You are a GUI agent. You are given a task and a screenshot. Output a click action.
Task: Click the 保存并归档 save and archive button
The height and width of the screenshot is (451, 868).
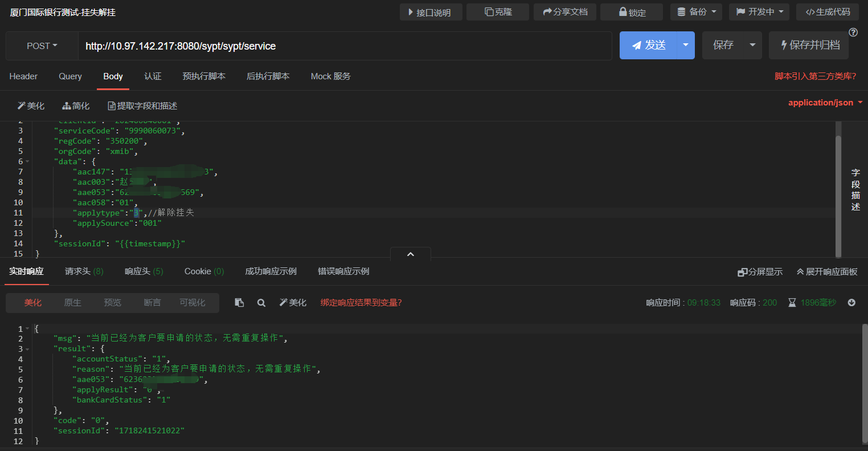[809, 46]
